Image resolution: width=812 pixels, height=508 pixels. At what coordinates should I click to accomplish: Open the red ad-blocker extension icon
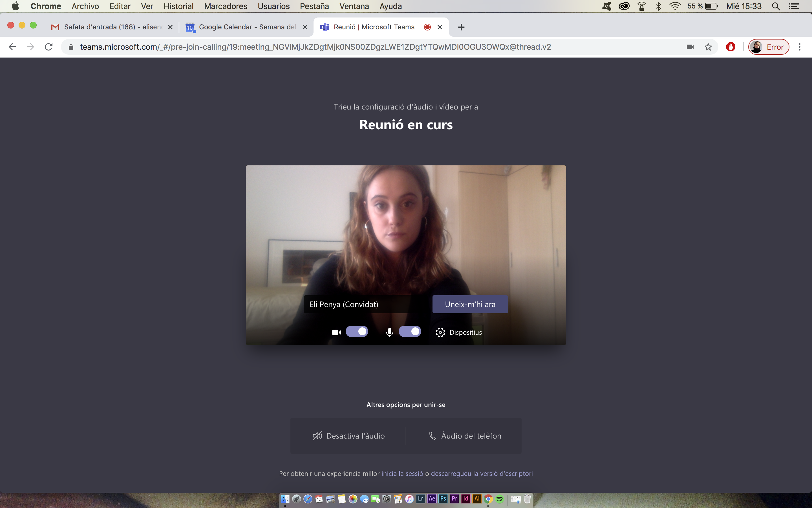[x=731, y=47]
